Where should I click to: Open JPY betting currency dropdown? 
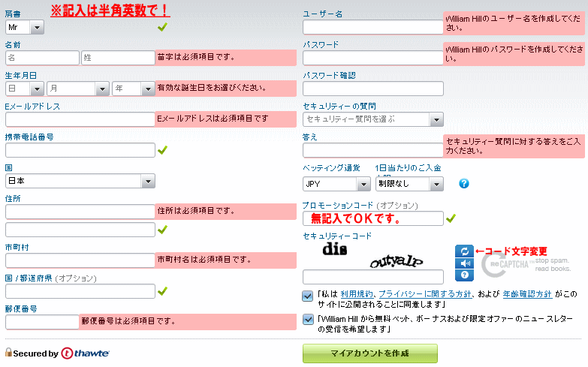tap(336, 184)
